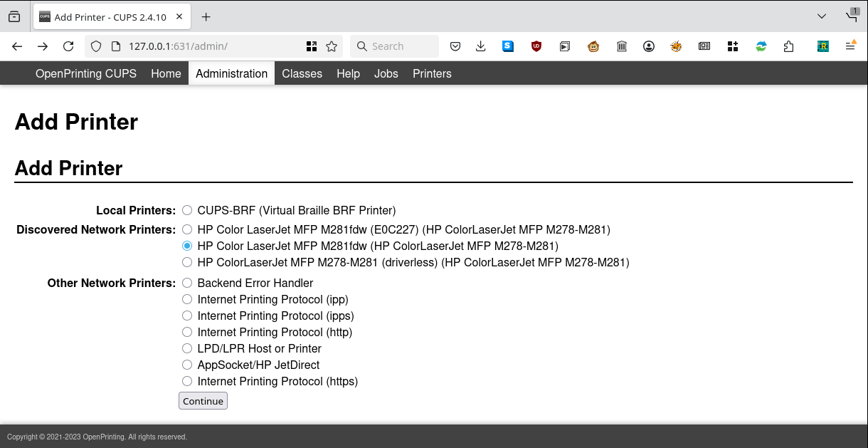Go back to the previous page
This screenshot has height=448, width=868.
point(17,46)
